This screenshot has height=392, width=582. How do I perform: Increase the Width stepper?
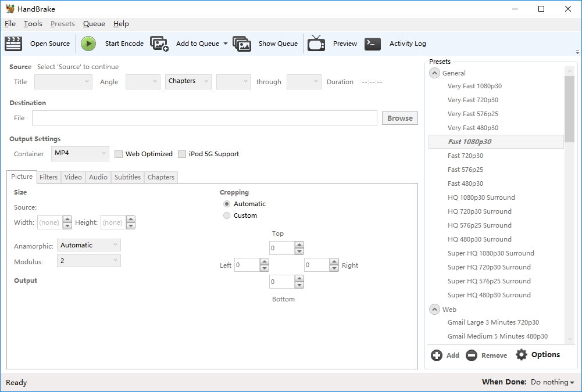67,219
